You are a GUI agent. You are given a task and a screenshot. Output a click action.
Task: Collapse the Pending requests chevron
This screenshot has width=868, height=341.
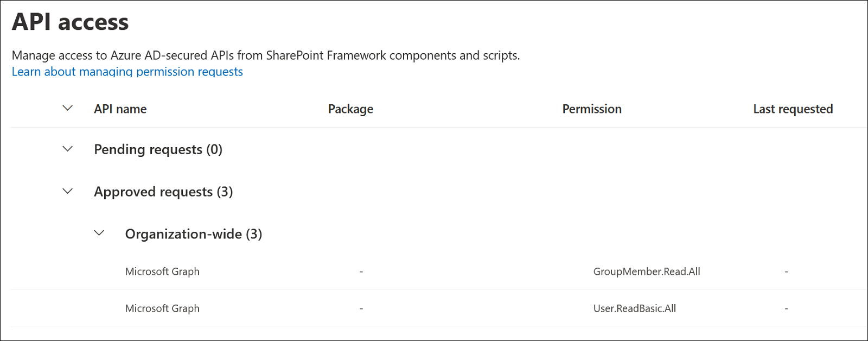point(68,149)
